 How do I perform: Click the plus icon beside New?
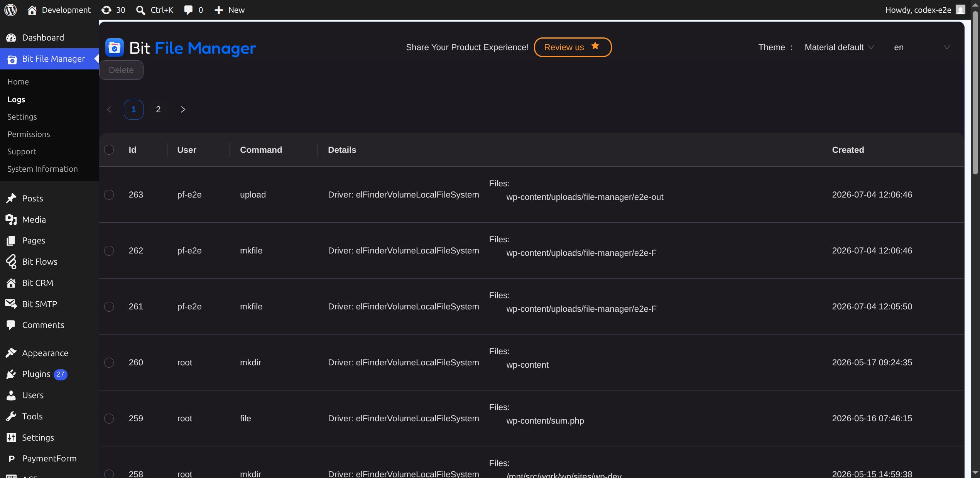pyautogui.click(x=219, y=10)
